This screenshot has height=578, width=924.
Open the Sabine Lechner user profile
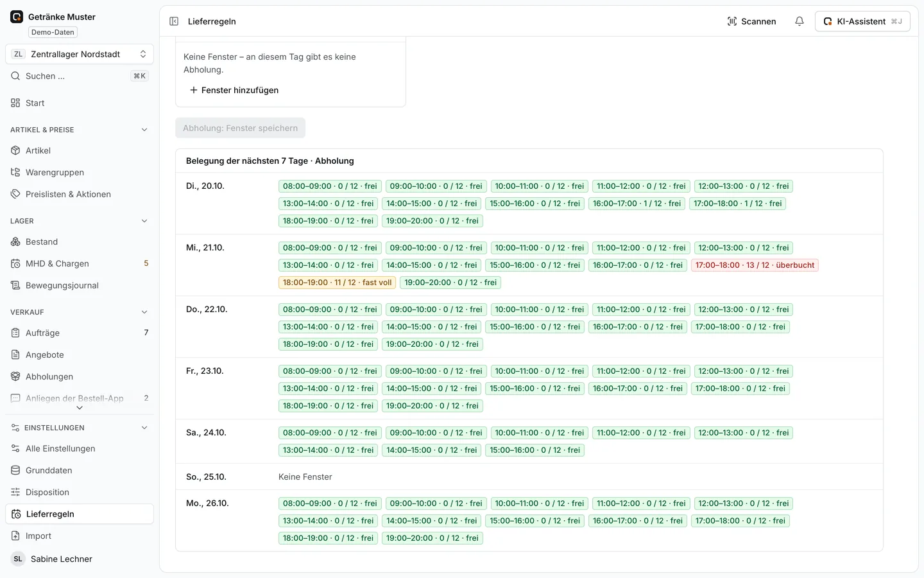tap(80, 559)
